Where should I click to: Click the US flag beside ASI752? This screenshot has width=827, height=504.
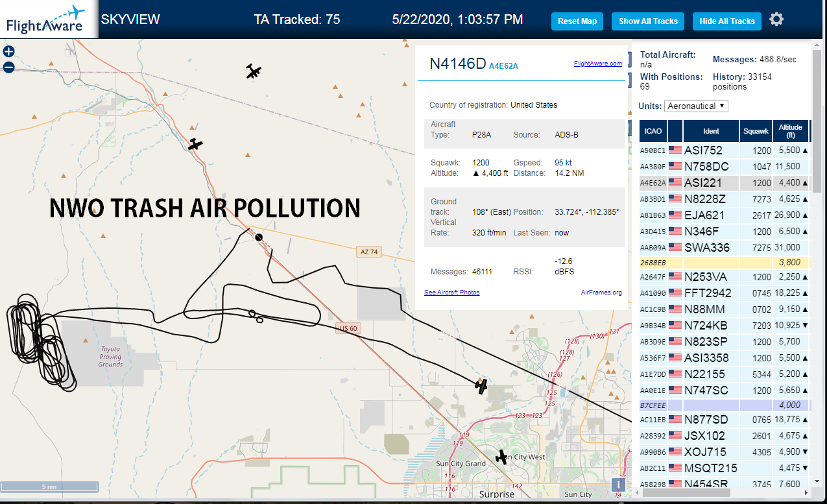pos(675,150)
